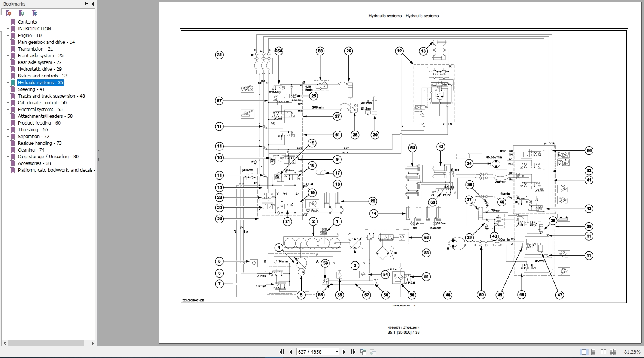
Task: Open the Contents bookmark
Action: pyautogui.click(x=27, y=22)
